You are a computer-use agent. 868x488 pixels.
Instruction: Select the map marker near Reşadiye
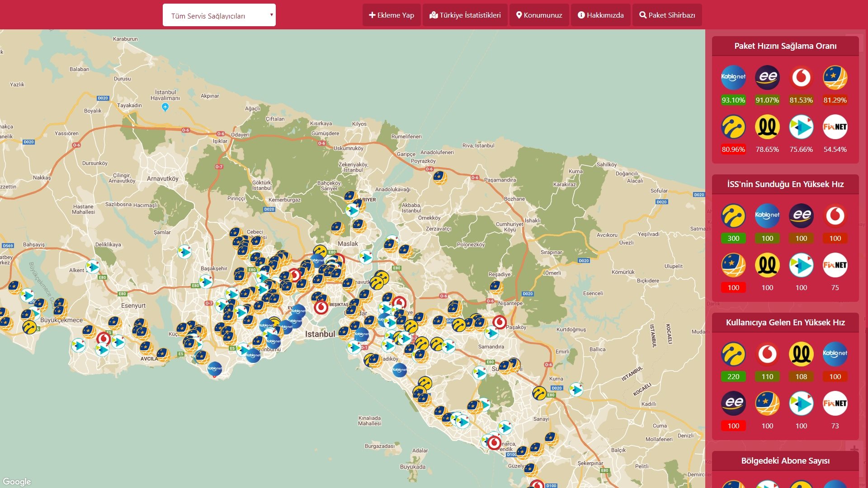click(496, 287)
